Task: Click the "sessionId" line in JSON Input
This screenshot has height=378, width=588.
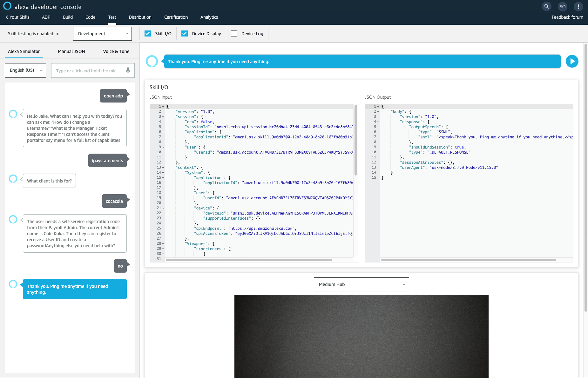Action: [x=269, y=127]
